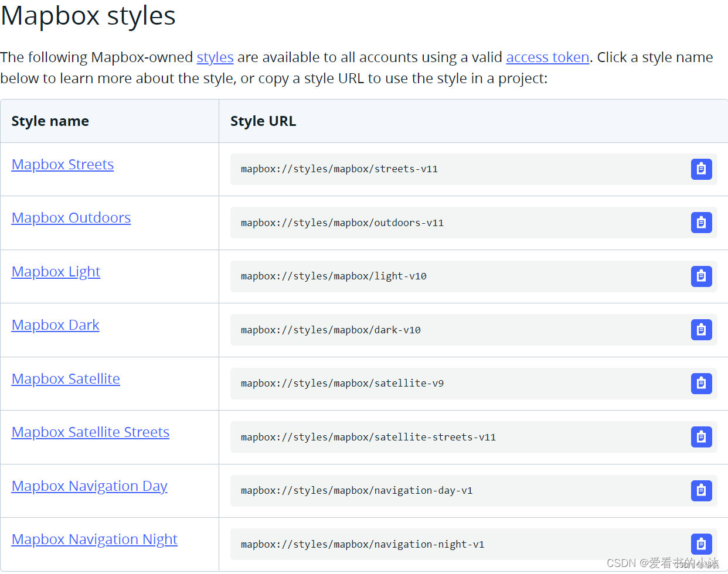The width and height of the screenshot is (728, 574).
Task: Open the Mapbox Dark link
Action: [x=56, y=325]
